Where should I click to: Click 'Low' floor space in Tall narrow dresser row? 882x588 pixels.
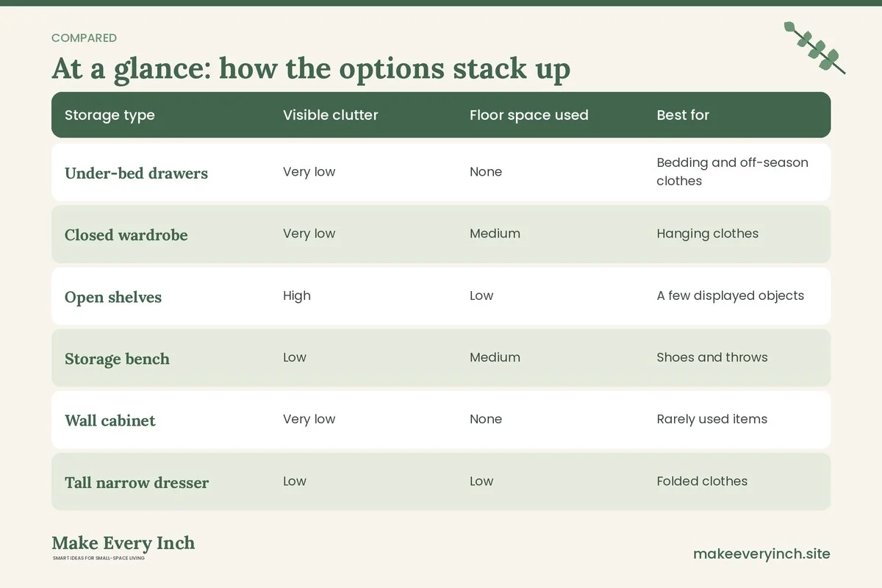tap(481, 481)
